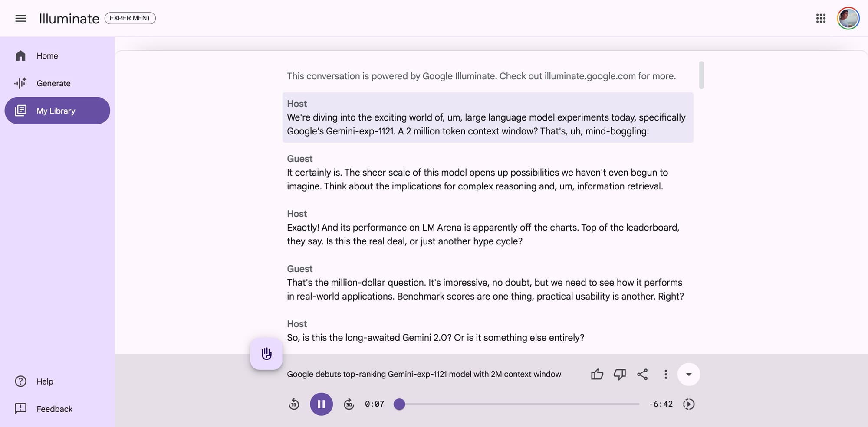
Task: Pause the audio playback
Action: point(321,404)
